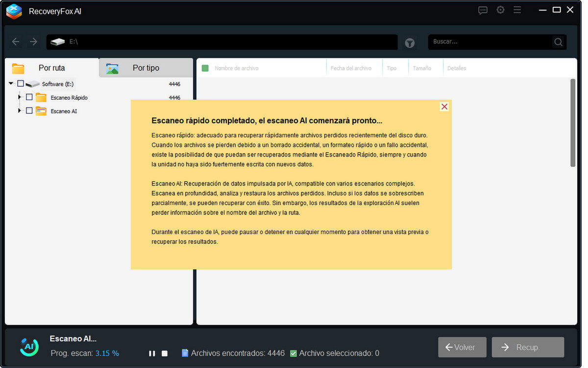Expand the Escaneo AI folder

pos(20,111)
